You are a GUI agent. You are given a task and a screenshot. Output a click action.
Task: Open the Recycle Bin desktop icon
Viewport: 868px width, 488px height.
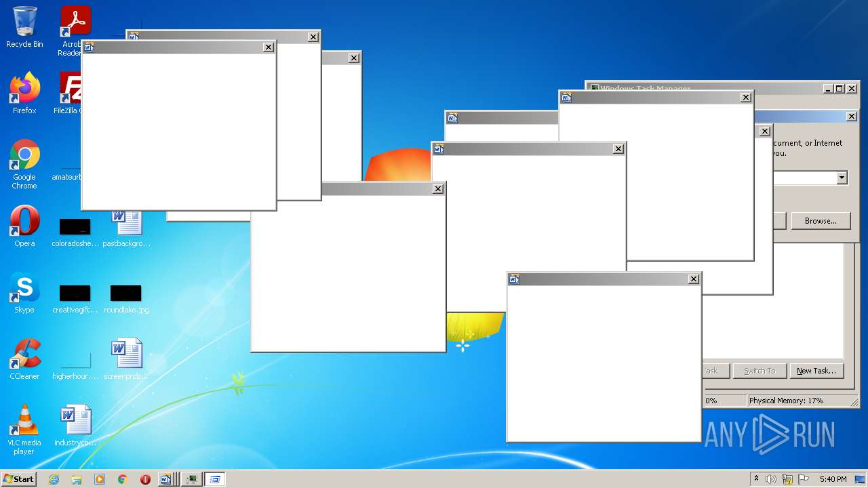point(24,28)
